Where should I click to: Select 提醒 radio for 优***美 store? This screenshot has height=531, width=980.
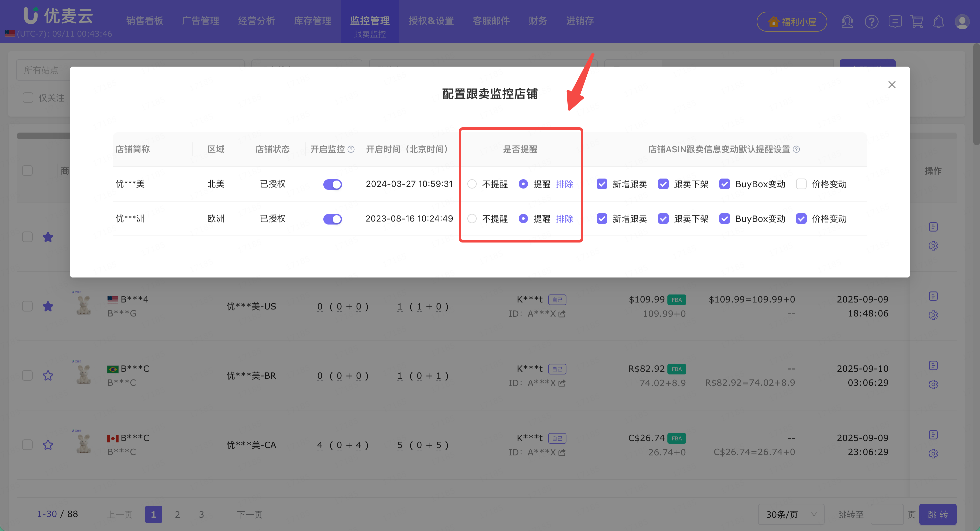(x=523, y=184)
